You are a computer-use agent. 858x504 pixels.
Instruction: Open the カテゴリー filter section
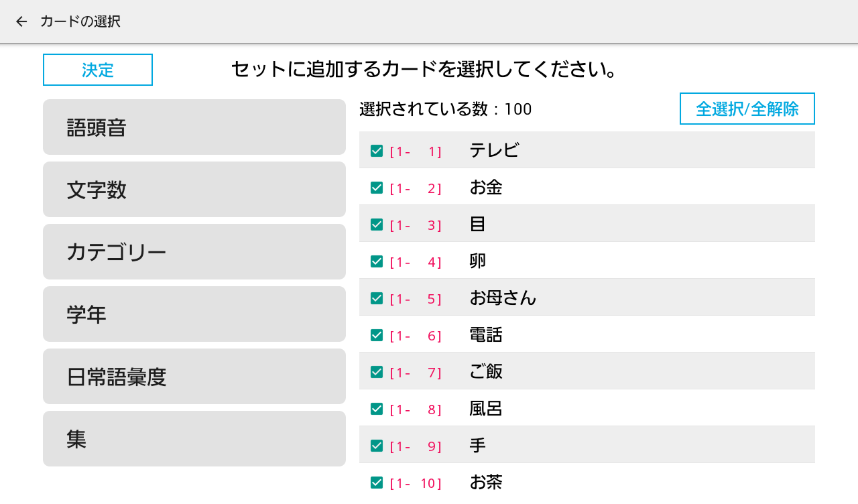[194, 252]
